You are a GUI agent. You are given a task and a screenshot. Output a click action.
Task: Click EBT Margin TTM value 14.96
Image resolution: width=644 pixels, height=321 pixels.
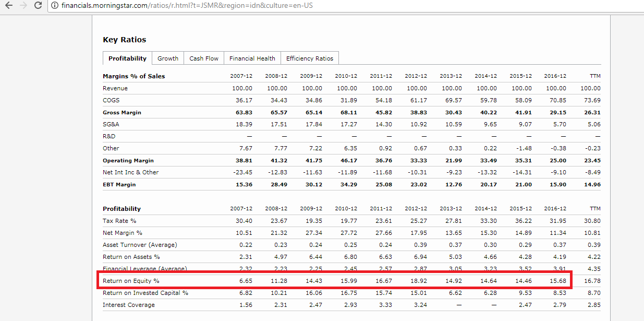pyautogui.click(x=592, y=184)
